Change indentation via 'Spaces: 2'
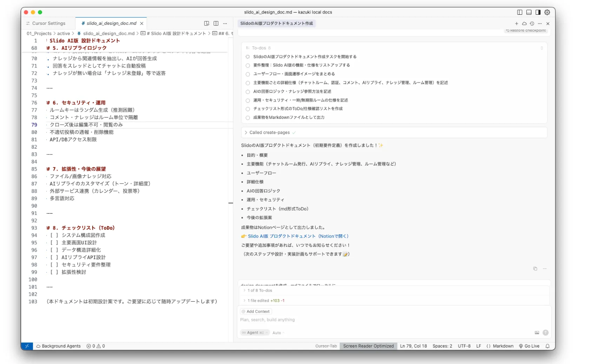This screenshot has width=590, height=364. [x=442, y=346]
